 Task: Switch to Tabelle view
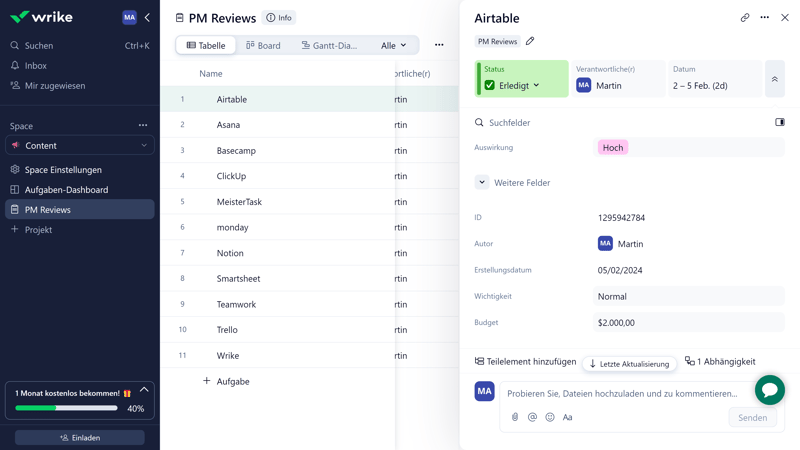click(x=206, y=45)
